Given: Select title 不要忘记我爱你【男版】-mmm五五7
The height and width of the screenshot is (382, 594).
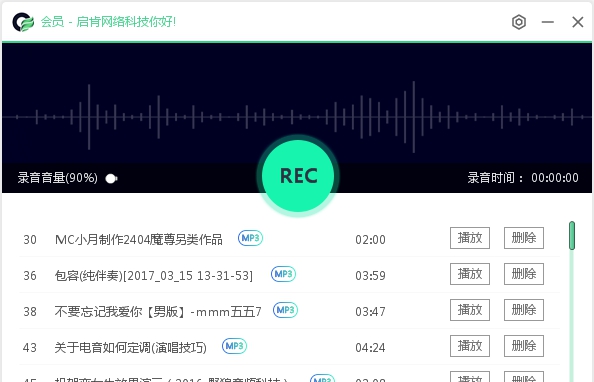Looking at the screenshot, I should pos(158,312).
